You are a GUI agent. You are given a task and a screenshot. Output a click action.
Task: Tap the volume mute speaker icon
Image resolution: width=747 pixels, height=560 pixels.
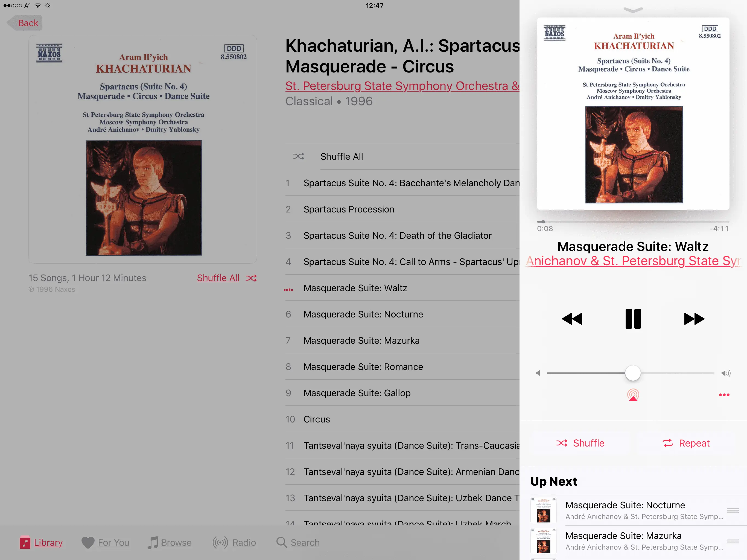click(538, 373)
